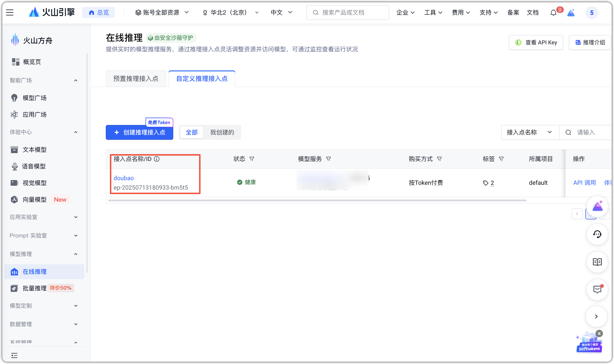The image size is (614, 364).
Task: Open the 接入点名称 search type dropdown
Action: point(530,132)
